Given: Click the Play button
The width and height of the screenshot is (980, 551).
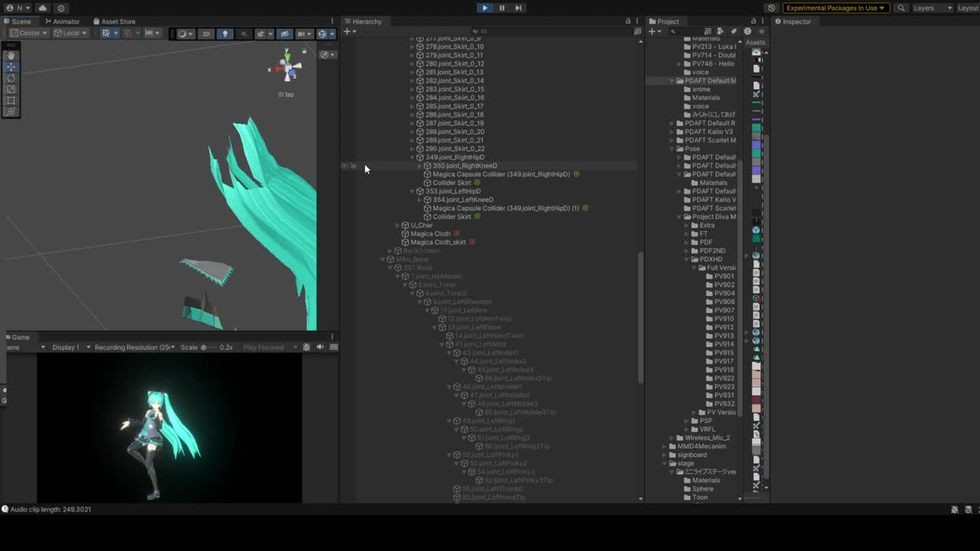Looking at the screenshot, I should tap(485, 8).
